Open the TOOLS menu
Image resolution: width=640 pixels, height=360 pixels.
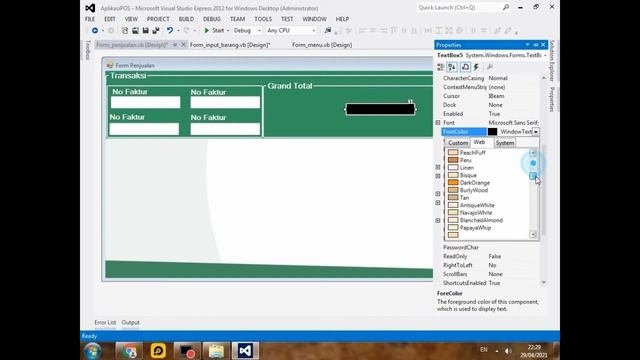[x=263, y=19]
